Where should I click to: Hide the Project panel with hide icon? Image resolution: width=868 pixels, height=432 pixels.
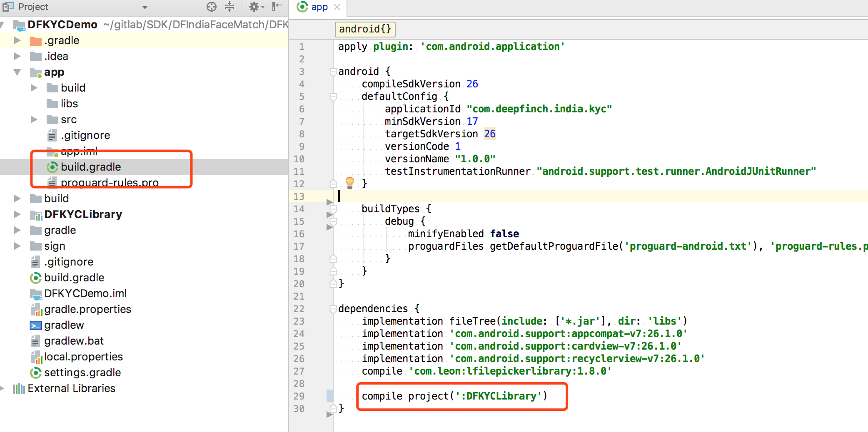[277, 7]
